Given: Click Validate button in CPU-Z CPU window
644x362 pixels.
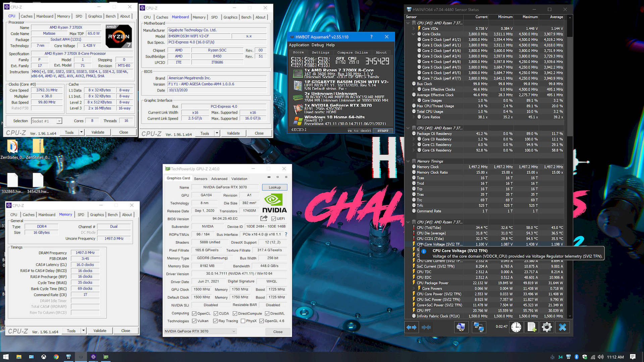Looking at the screenshot, I should click(98, 132).
